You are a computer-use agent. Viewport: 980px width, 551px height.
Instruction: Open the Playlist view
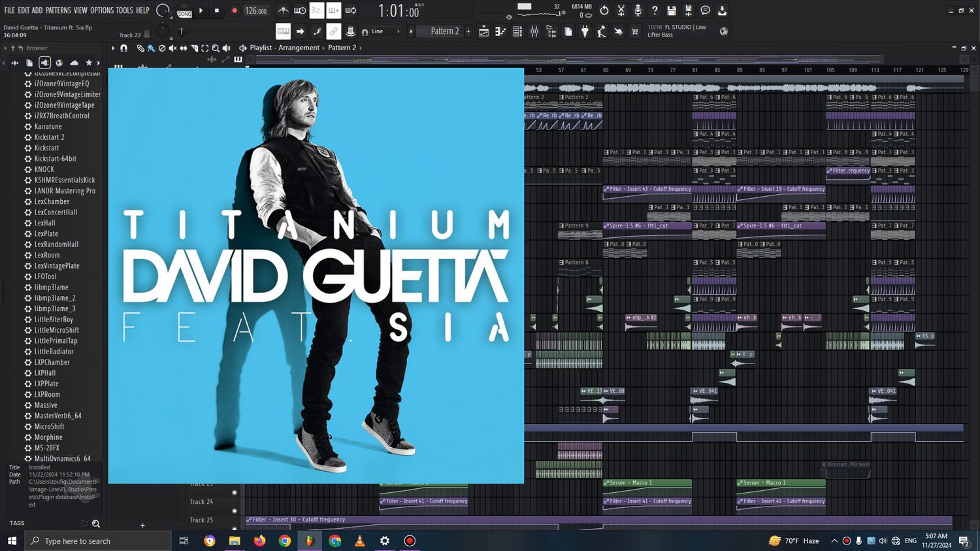click(484, 31)
